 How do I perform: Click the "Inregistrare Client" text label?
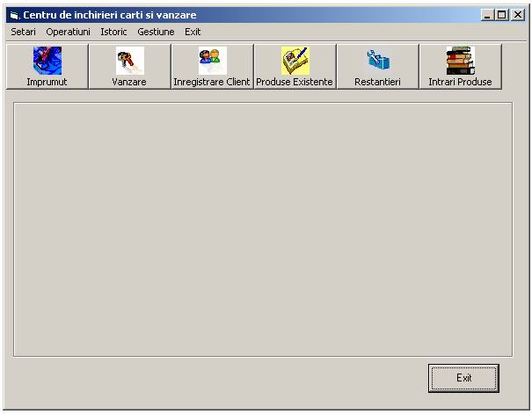tap(212, 82)
